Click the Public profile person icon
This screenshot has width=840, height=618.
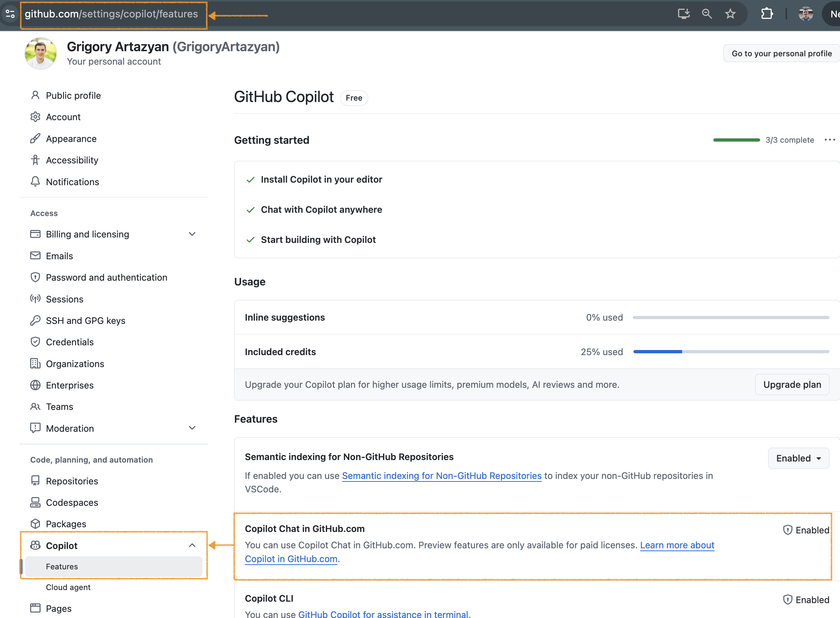click(x=35, y=95)
